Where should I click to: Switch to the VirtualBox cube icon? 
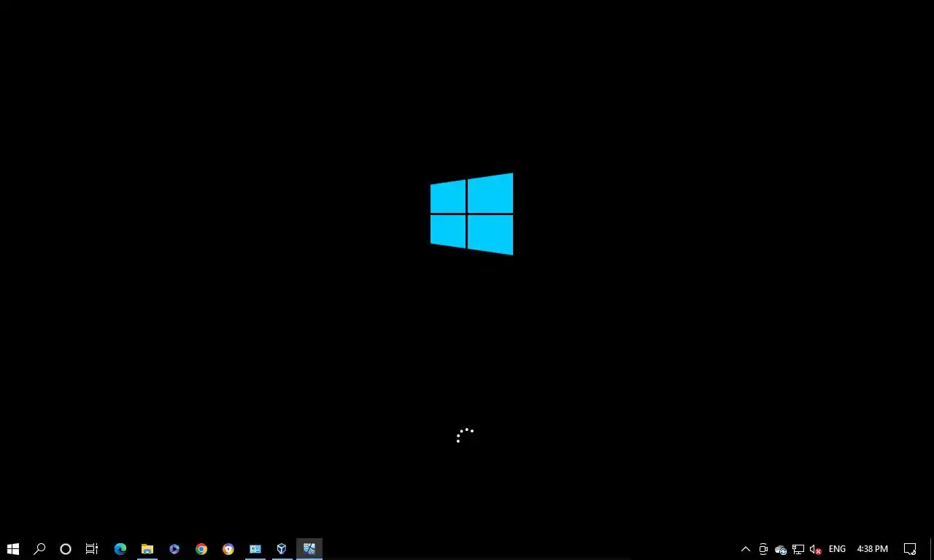tap(282, 549)
